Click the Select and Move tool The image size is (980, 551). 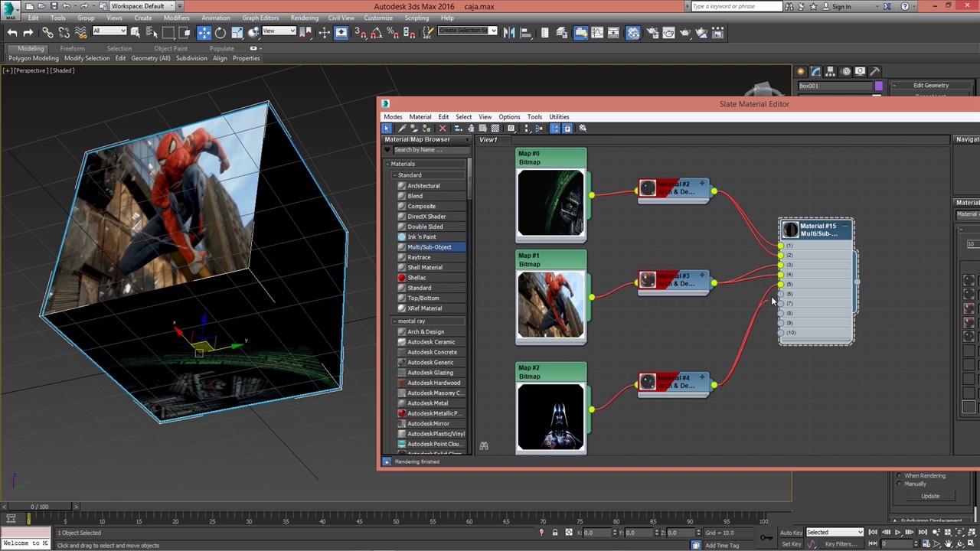[x=204, y=33]
